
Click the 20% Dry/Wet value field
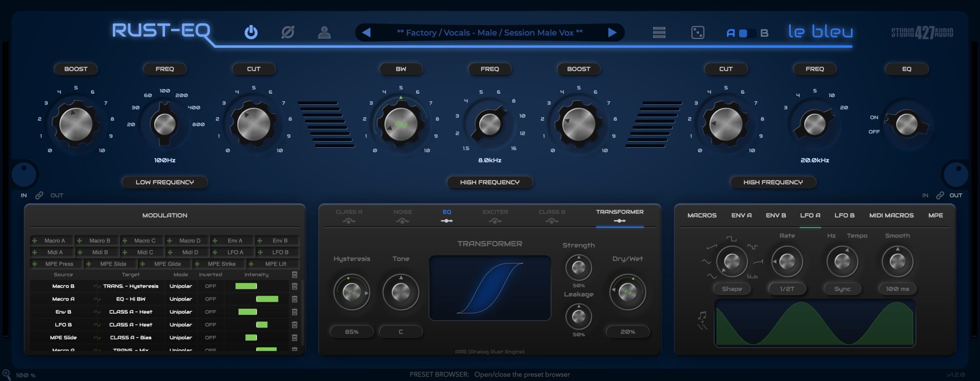[x=627, y=332]
